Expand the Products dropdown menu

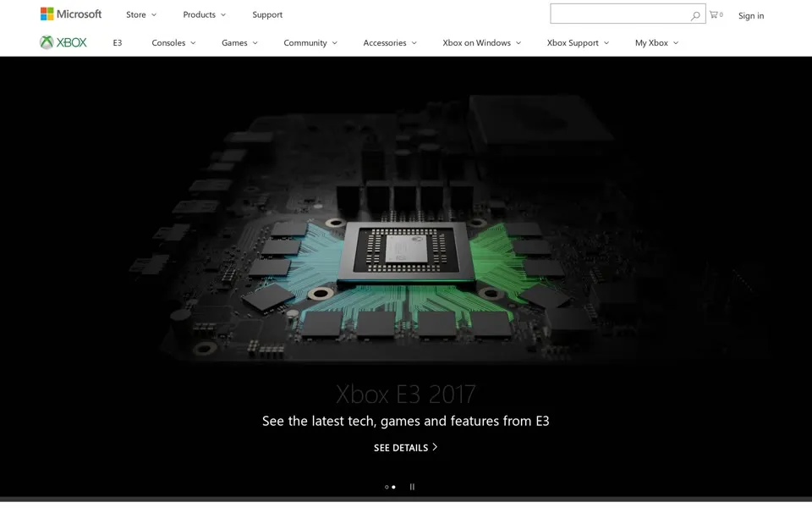pyautogui.click(x=204, y=14)
